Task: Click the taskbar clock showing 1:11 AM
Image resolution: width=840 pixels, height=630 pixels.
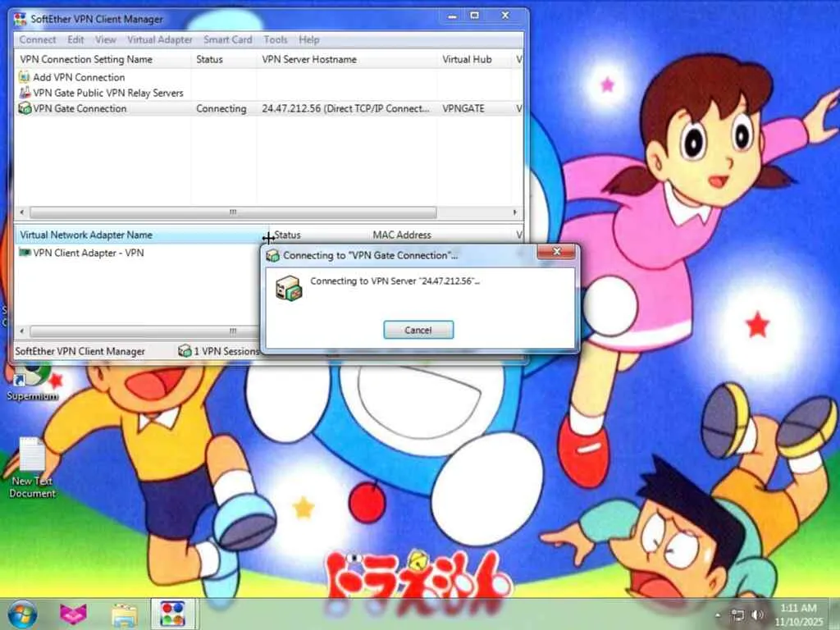Action: tap(798, 614)
